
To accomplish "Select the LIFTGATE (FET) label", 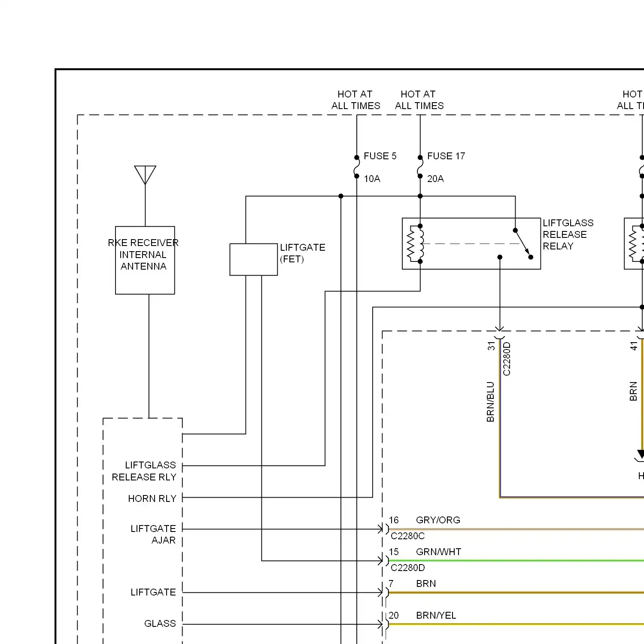I will (302, 253).
